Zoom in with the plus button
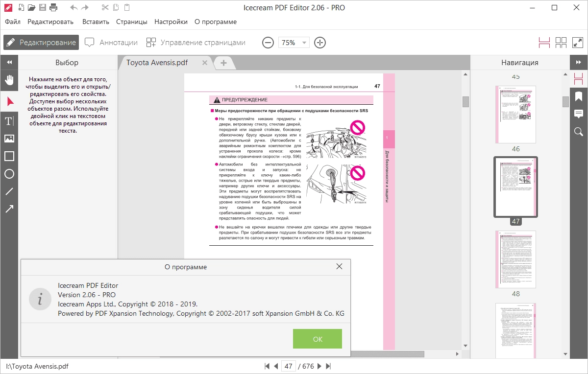Image resolution: width=588 pixels, height=374 pixels. 320,43
